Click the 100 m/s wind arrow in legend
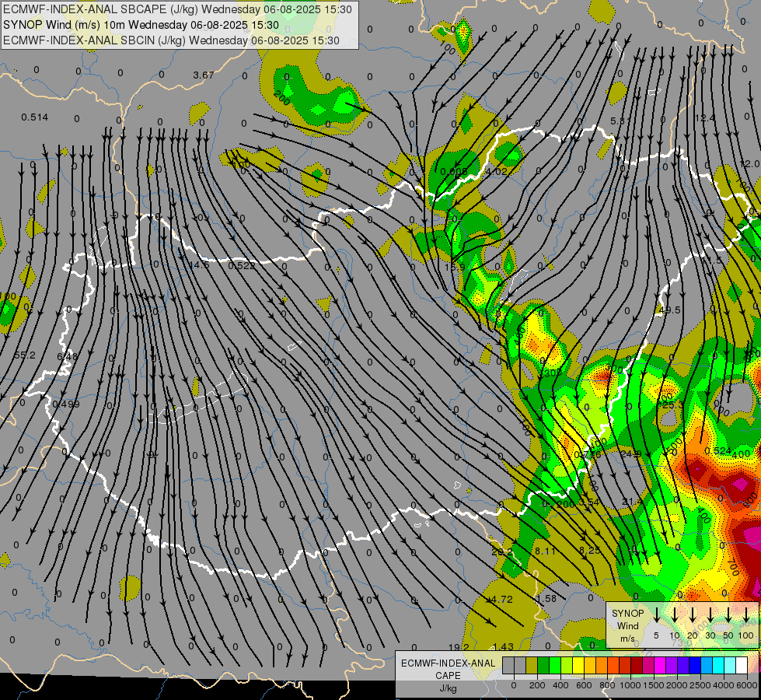This screenshot has height=700, width=761. 746,614
